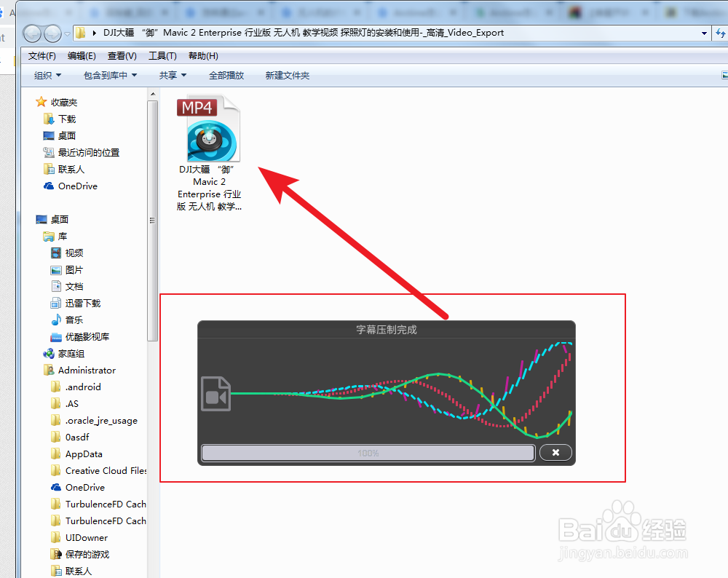Open the .AS folder
Screen dimensions: 728x578
72,403
